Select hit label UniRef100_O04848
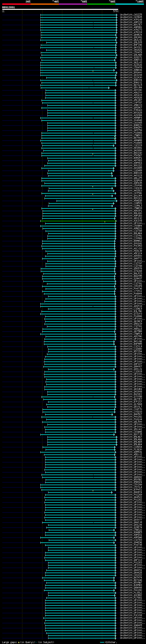This screenshot has width=146, height=644. click(x=131, y=120)
